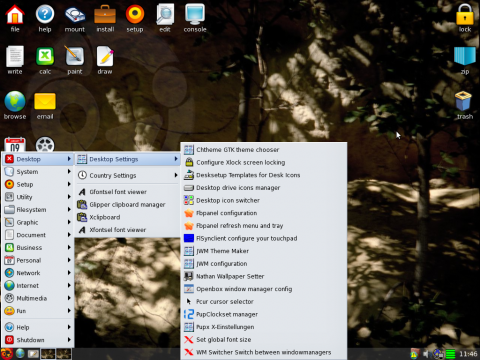Viewport: 480px width, 360px height.
Task: Launch Pcur cursor selector
Action: tap(264, 302)
